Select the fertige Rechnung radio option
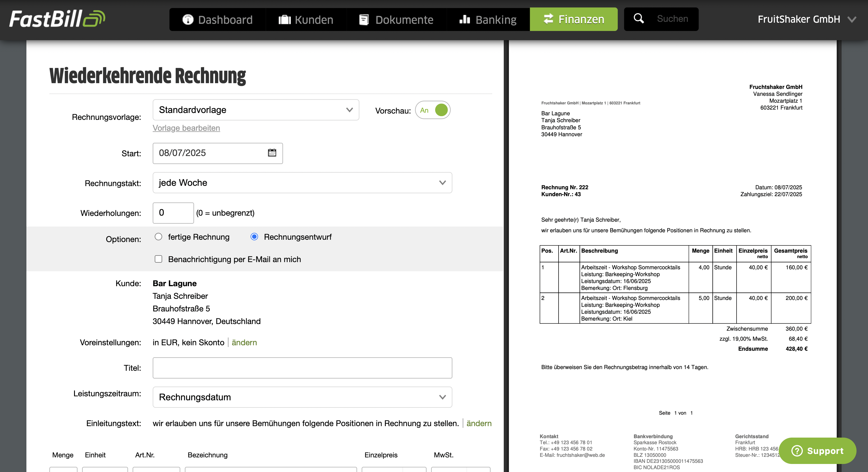The width and height of the screenshot is (868, 472). coord(158,237)
